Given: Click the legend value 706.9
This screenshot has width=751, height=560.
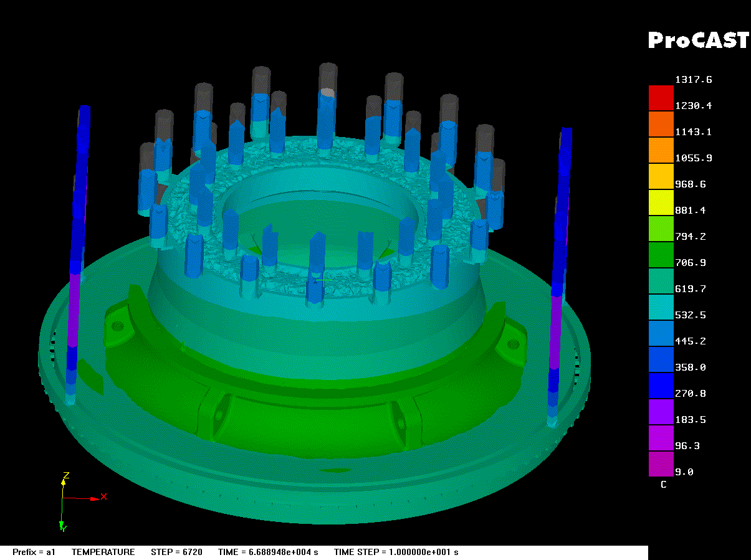Looking at the screenshot, I should 691,263.
